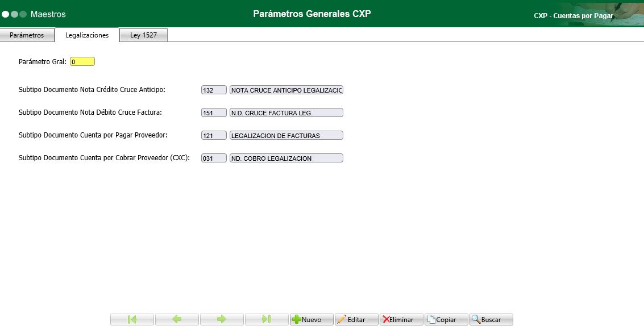Click the code field with 031
The image size is (644, 334).
(214, 158)
